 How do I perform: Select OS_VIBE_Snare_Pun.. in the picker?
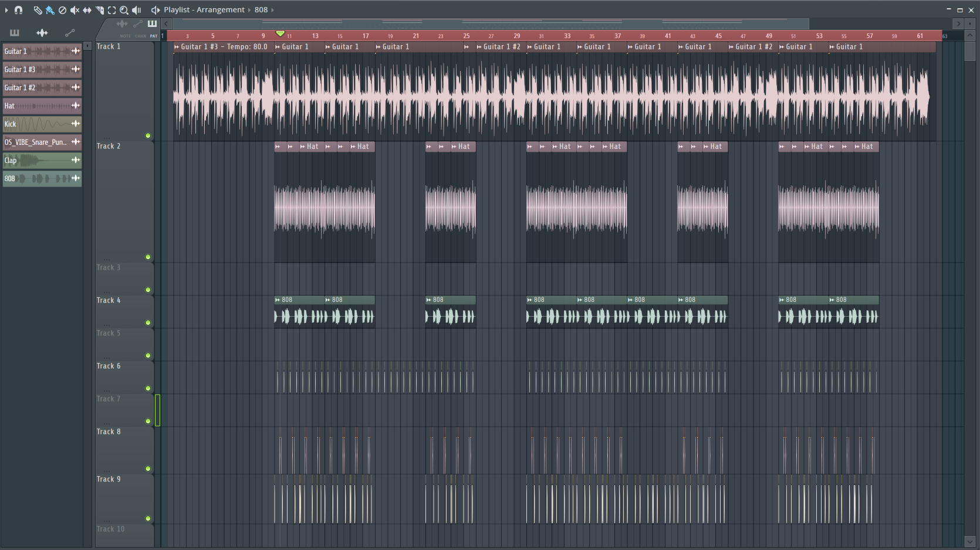click(x=42, y=142)
